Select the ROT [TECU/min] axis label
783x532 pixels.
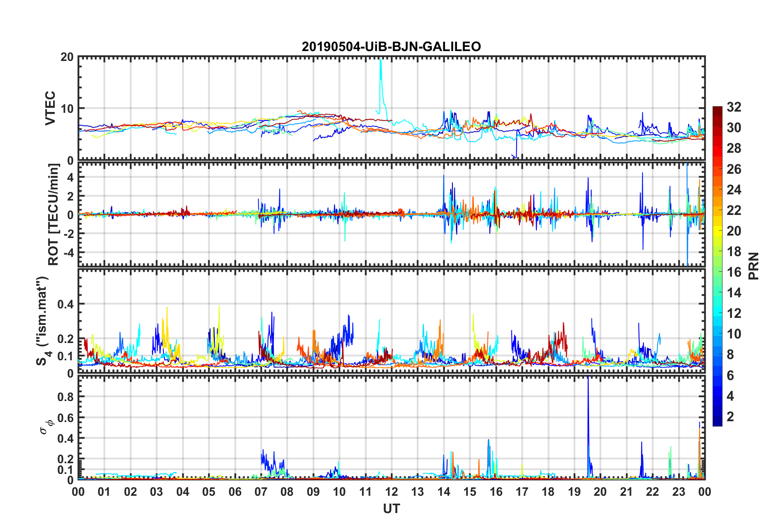pos(53,214)
